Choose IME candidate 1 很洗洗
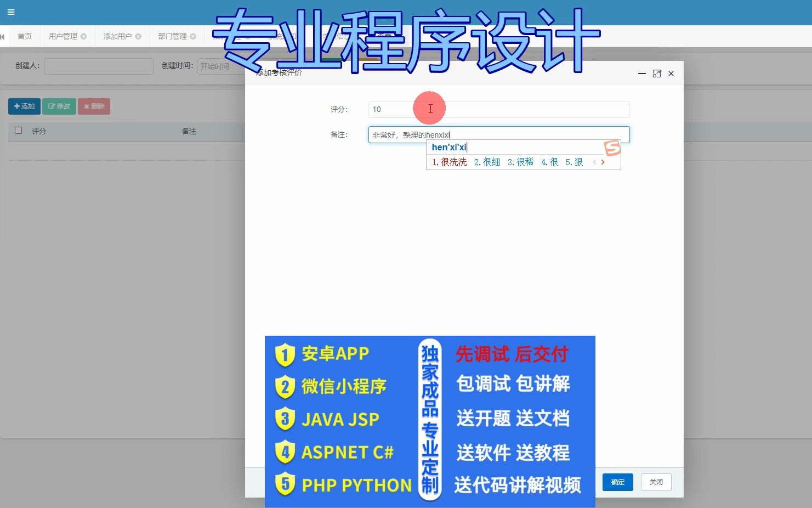 [450, 162]
